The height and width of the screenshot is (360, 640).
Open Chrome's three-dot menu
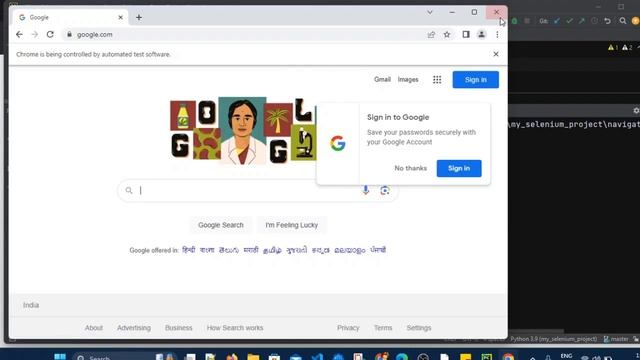[497, 35]
